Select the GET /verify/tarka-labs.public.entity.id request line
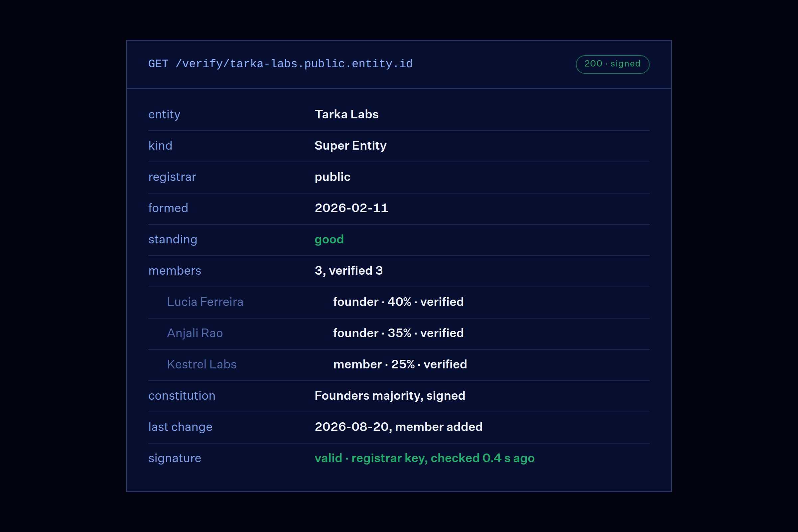Viewport: 798px width, 532px height. click(280, 64)
